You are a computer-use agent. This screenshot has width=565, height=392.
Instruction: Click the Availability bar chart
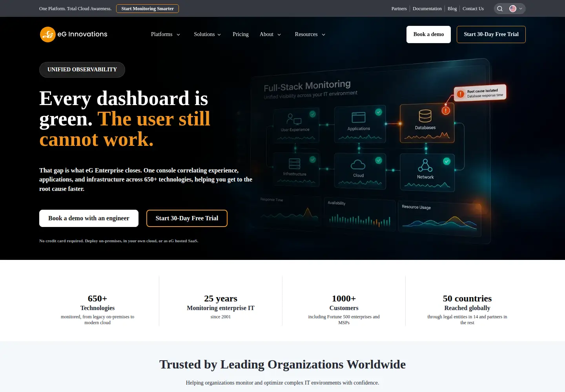point(360,215)
